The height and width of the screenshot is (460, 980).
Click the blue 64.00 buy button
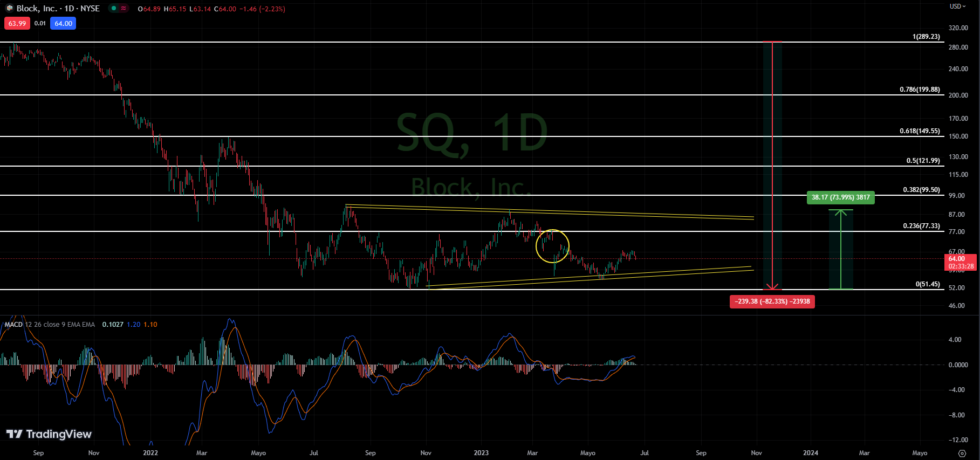63,24
